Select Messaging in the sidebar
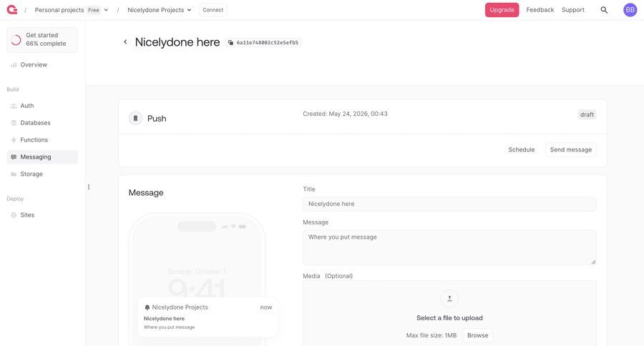This screenshot has width=644, height=346. pyautogui.click(x=42, y=157)
